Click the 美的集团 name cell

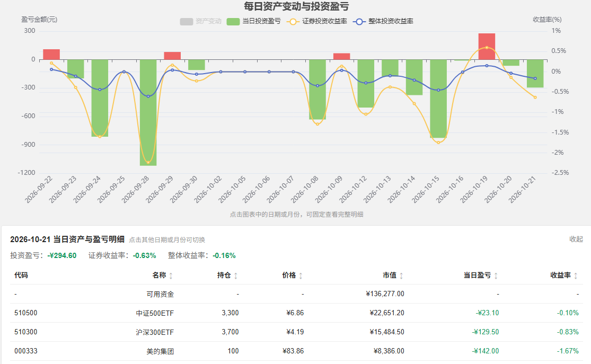(x=160, y=351)
